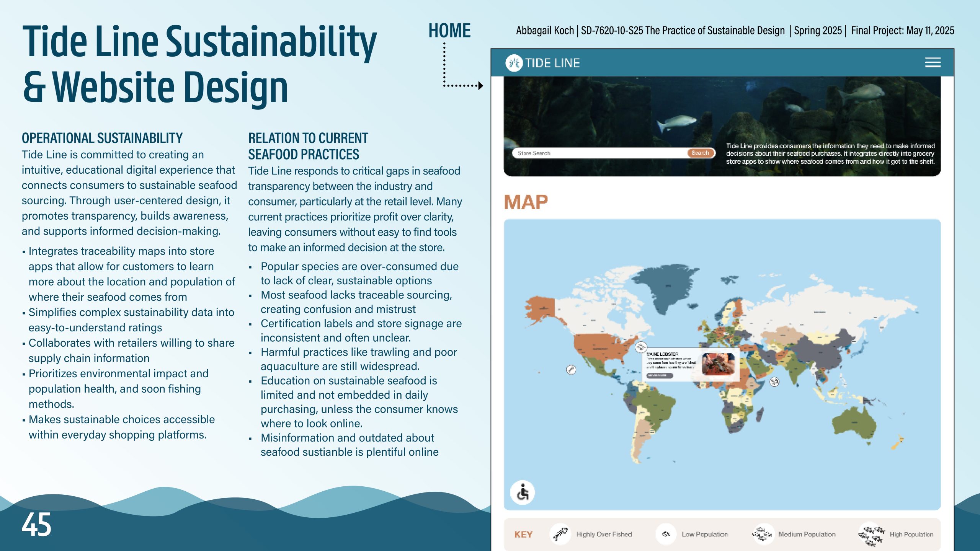
Task: Open the Maine Lobster photo thumbnail
Action: click(718, 364)
